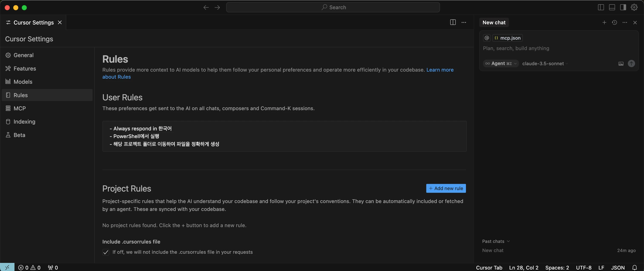Show errors and warnings in status bar
This screenshot has height=271, width=644.
click(x=29, y=268)
